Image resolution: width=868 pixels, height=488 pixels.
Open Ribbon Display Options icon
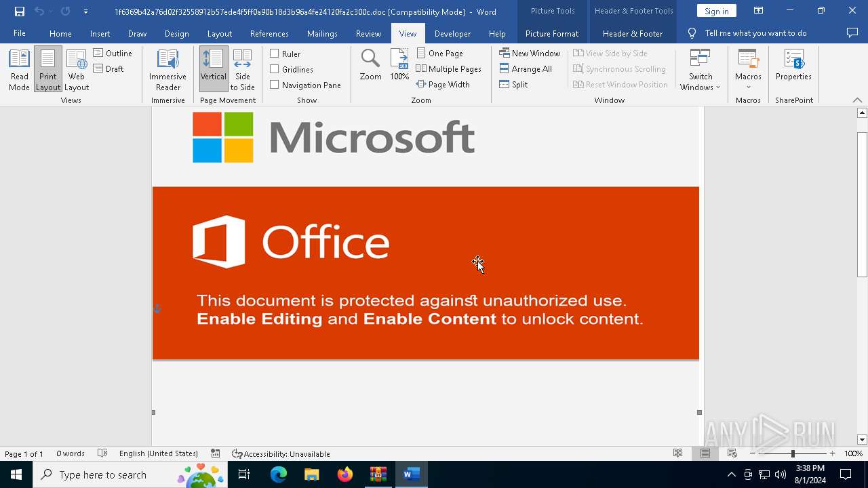758,11
